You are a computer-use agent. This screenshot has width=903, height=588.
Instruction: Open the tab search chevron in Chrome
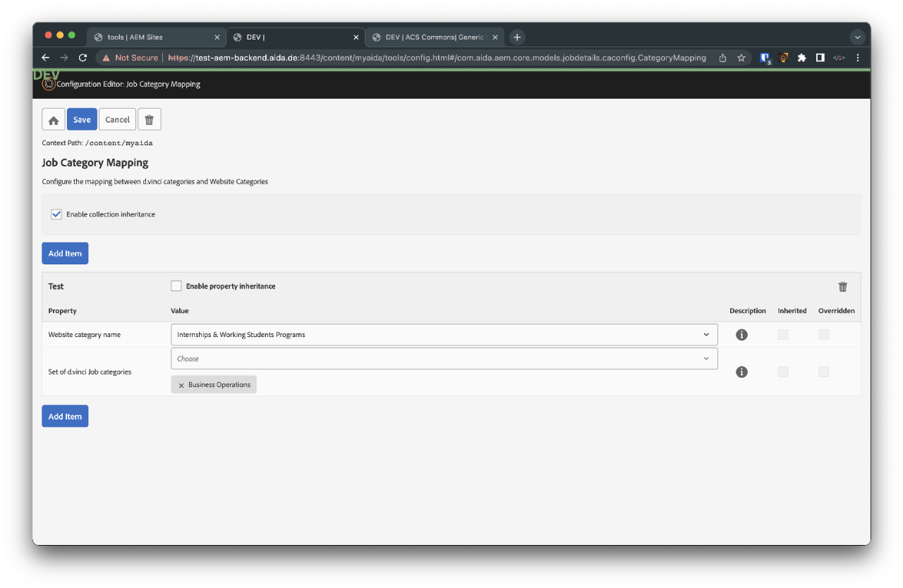(857, 37)
